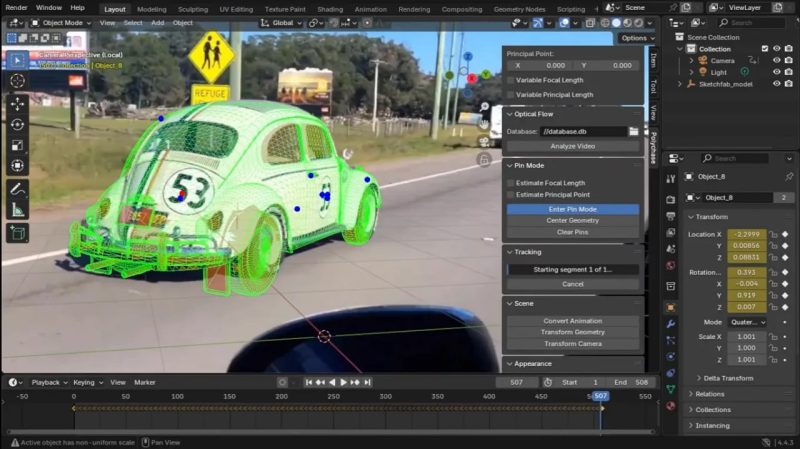Click the Location X value field
The image size is (800, 449).
(x=749, y=234)
